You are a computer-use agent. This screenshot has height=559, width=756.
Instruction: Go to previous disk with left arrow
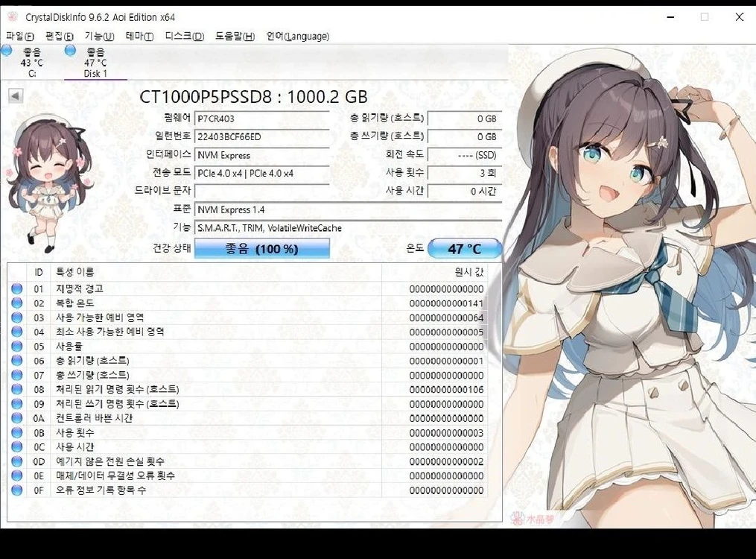point(16,96)
